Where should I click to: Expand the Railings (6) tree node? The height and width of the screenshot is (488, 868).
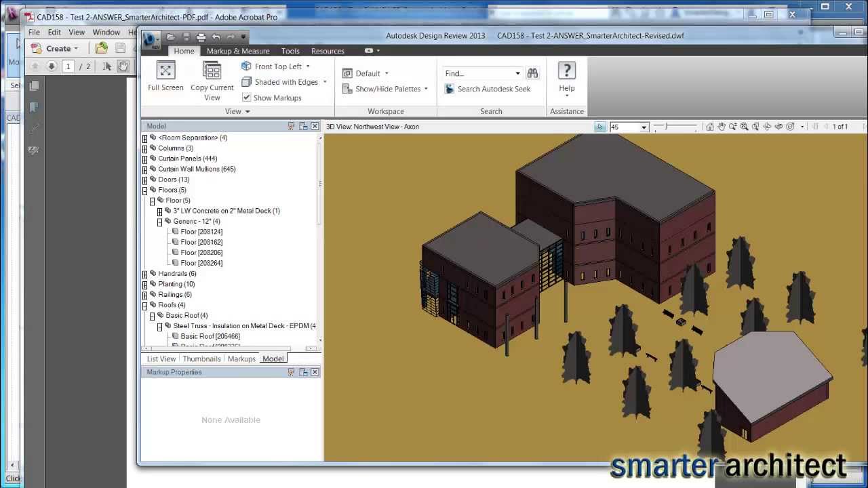(x=145, y=295)
